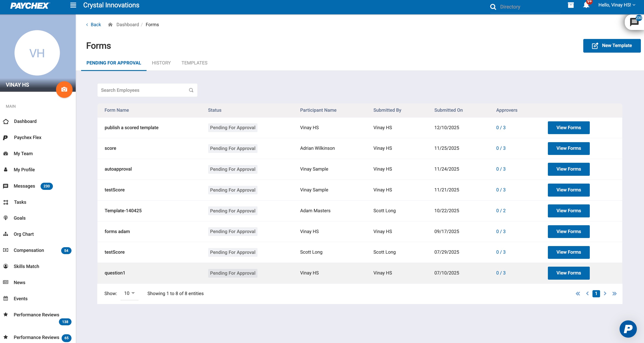Expand the Hello, Vinay HS user menu
The width and height of the screenshot is (644, 343).
(x=616, y=5)
